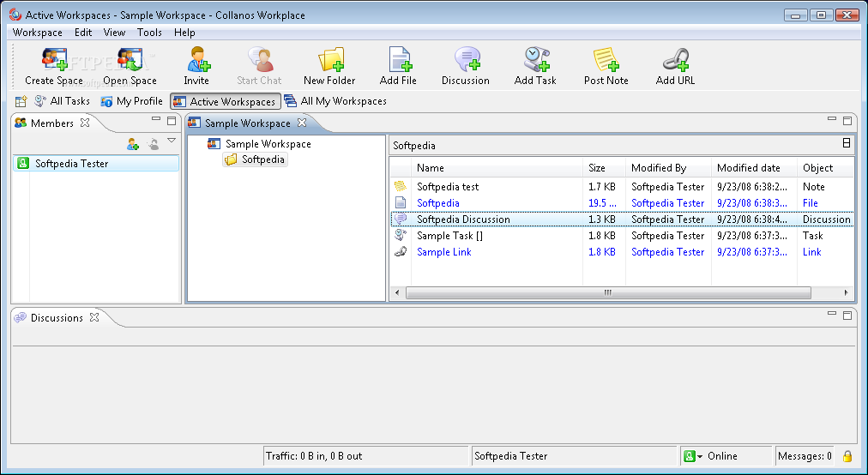Minimize the Sample Workspace panel
Screen dimensions: 868x475
point(831,119)
